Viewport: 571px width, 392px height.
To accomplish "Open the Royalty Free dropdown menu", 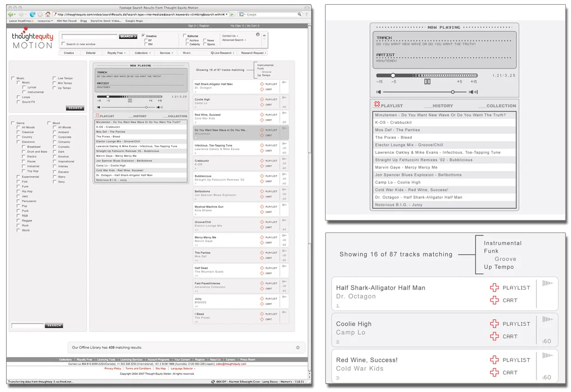I will click(116, 53).
